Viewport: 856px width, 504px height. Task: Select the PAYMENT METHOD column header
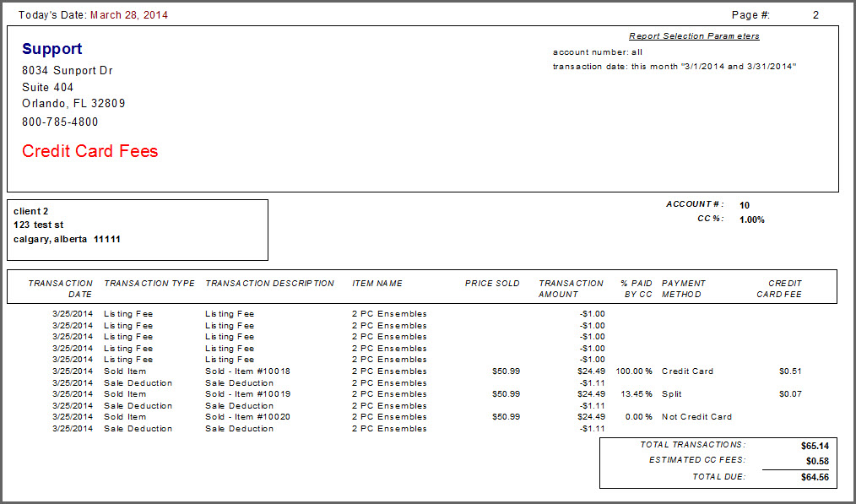click(x=685, y=288)
